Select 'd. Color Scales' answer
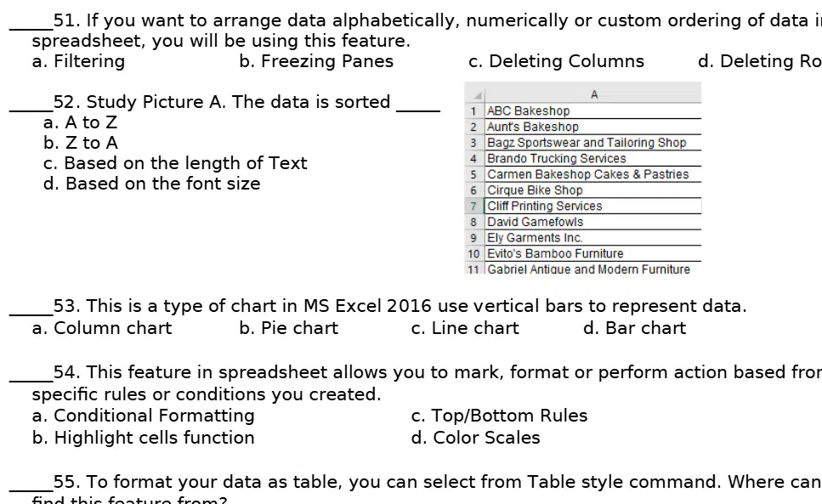This screenshot has height=504, width=822. pos(475,438)
